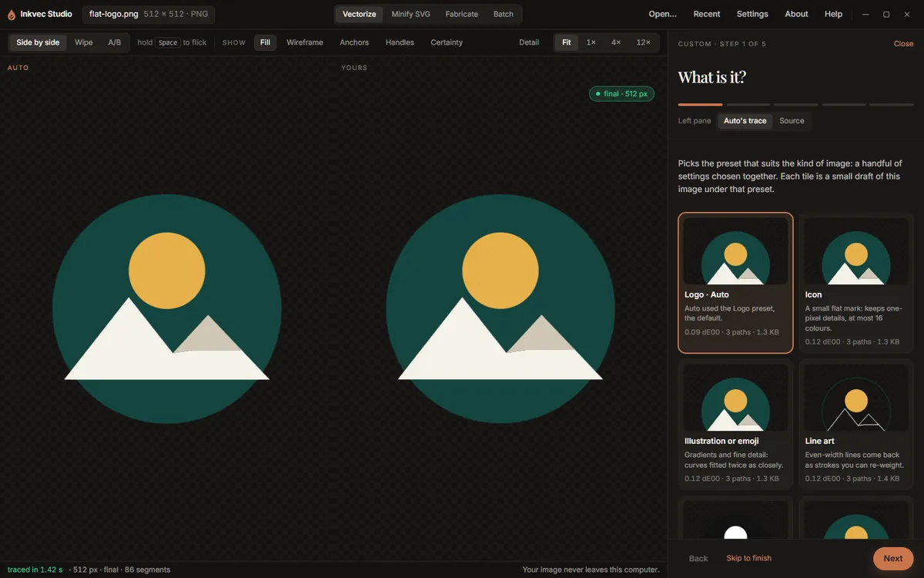Choose the Icon preset tile

856,283
